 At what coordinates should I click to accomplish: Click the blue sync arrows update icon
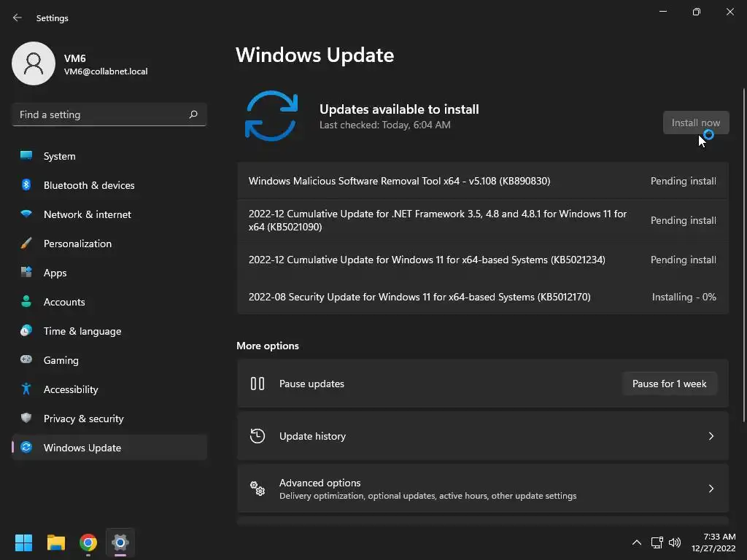(x=271, y=116)
